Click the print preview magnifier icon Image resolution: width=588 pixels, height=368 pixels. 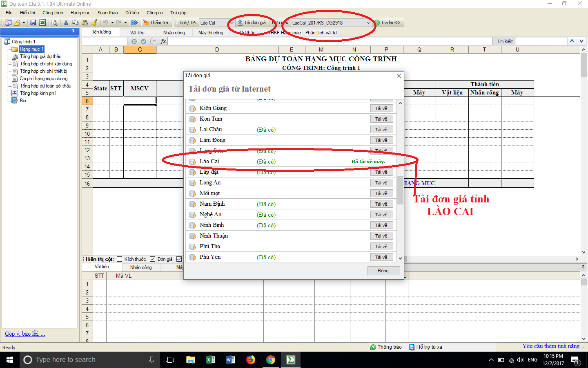[54, 23]
